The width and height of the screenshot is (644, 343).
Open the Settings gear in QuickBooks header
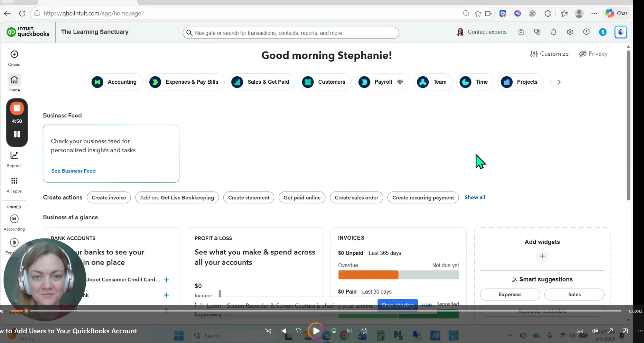pyautogui.click(x=570, y=32)
